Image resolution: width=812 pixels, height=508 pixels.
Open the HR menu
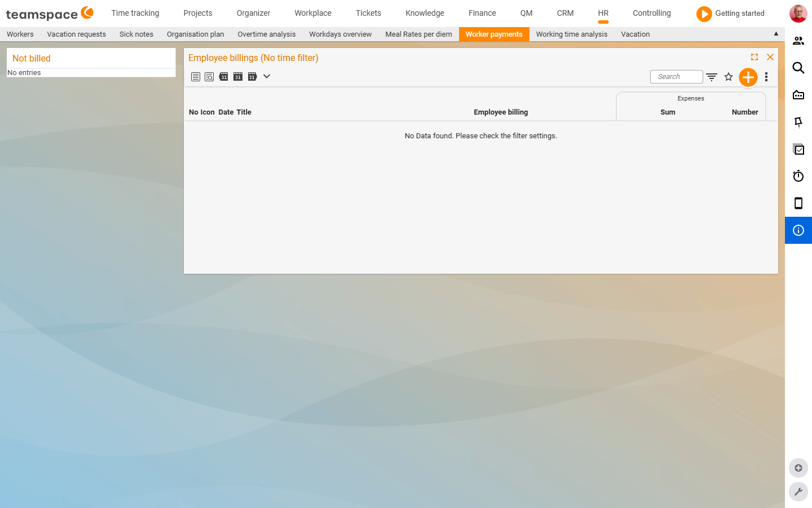[603, 13]
